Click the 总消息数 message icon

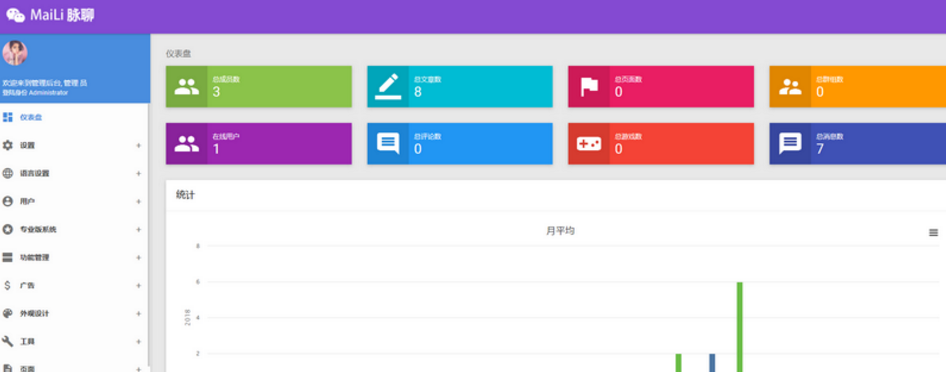pos(790,143)
